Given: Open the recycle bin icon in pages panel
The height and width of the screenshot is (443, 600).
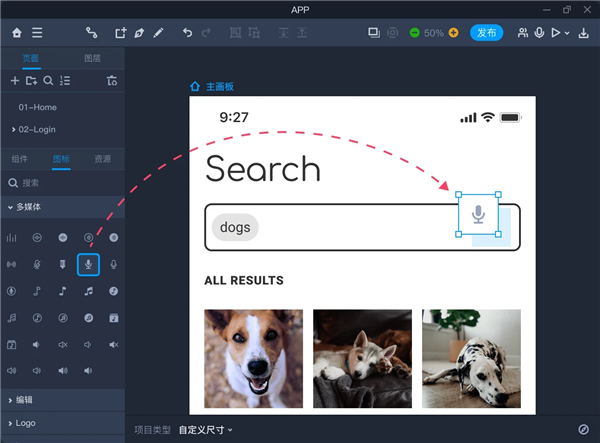Looking at the screenshot, I should (112, 81).
